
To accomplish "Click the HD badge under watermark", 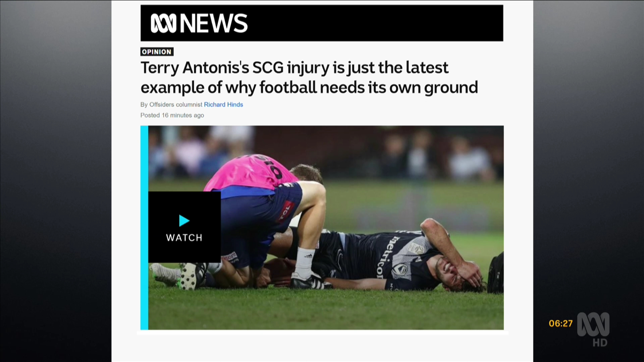I will point(600,343).
